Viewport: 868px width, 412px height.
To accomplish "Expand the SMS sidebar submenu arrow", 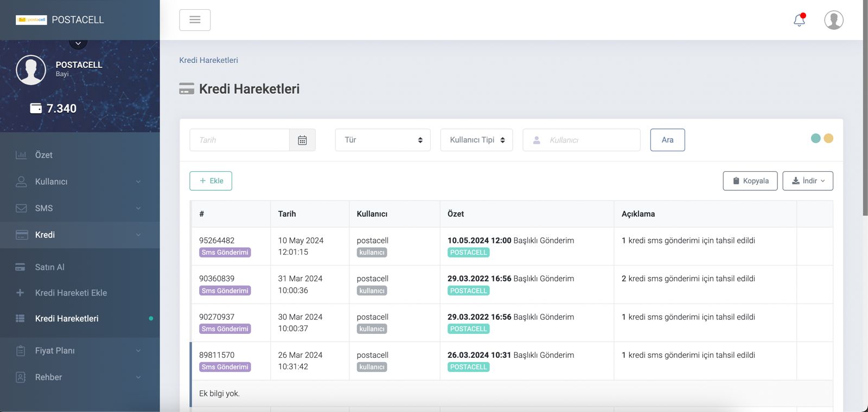I will click(x=138, y=208).
